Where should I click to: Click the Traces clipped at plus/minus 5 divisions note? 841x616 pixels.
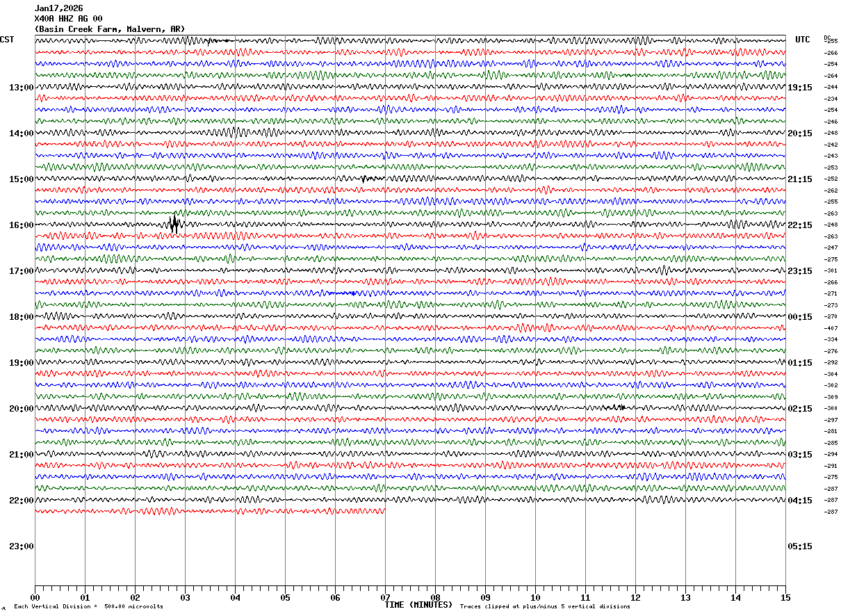[x=545, y=606]
